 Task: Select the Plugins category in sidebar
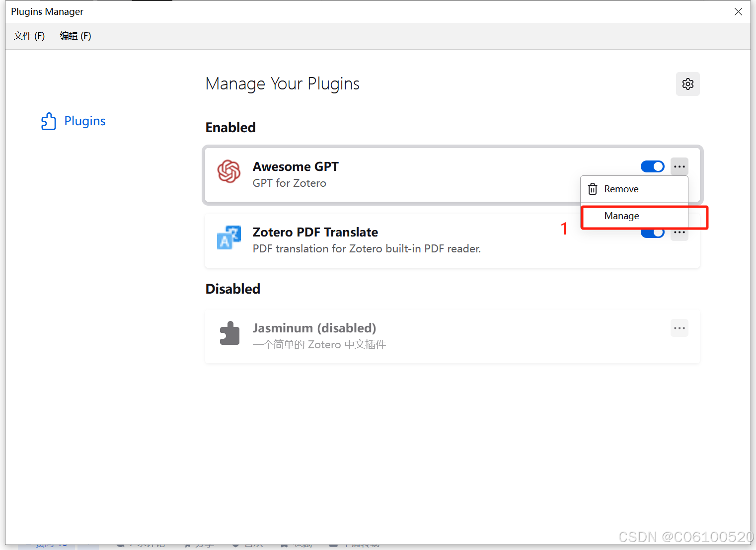point(74,121)
